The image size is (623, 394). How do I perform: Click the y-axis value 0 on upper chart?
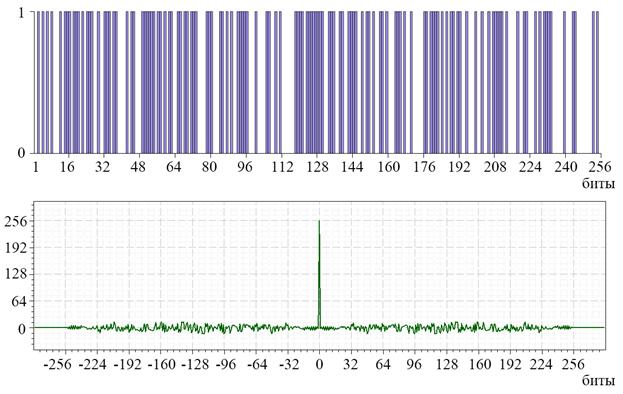click(21, 153)
